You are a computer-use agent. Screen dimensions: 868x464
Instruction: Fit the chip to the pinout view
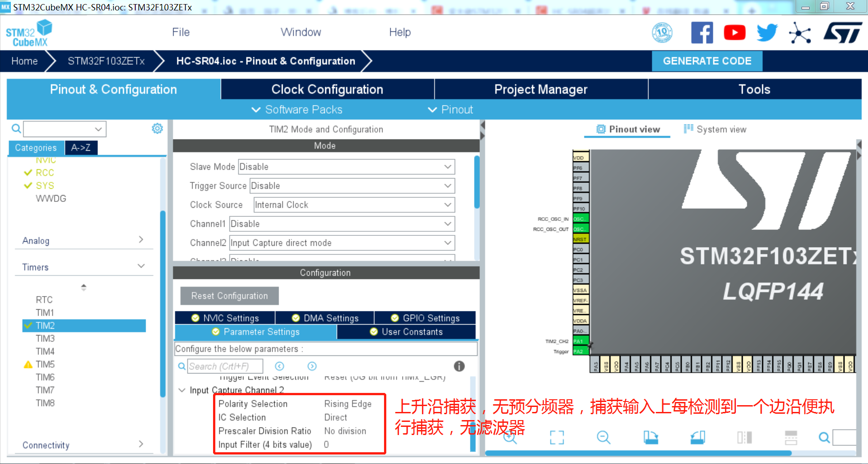(x=557, y=438)
